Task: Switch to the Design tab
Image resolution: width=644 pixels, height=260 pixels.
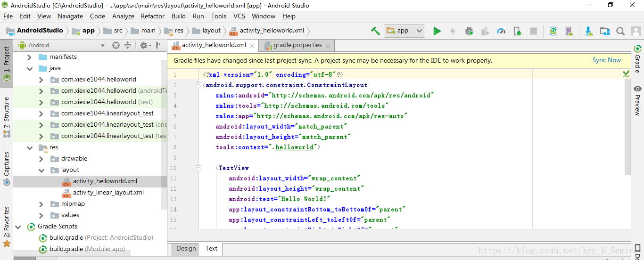Action: click(x=186, y=249)
